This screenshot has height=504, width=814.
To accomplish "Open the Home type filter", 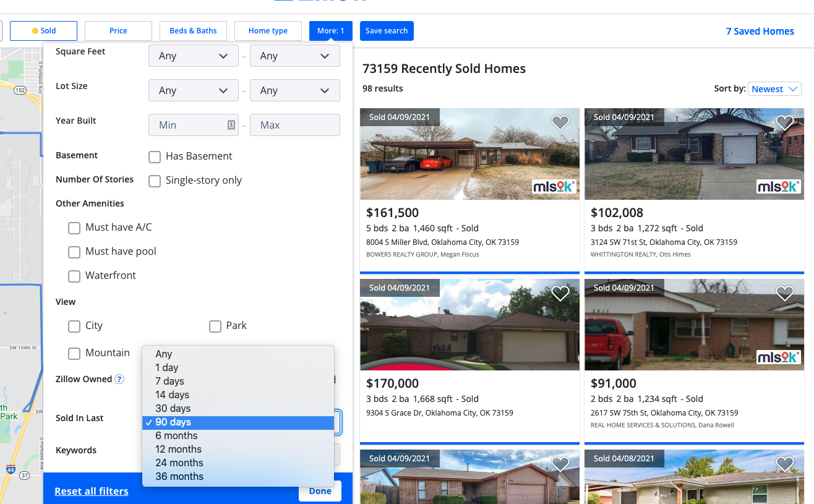I will (268, 31).
